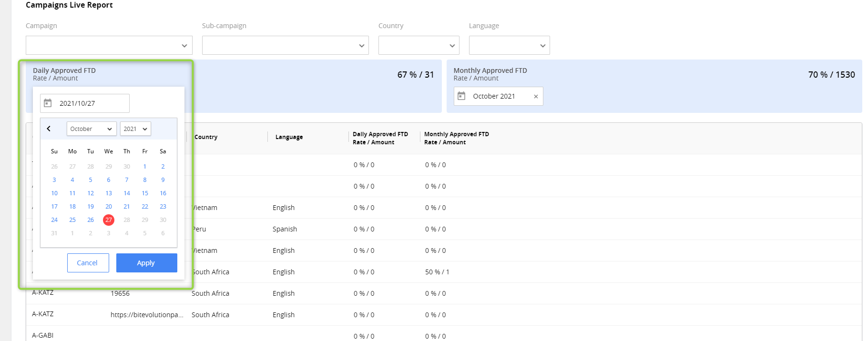Click the Language column header
Image resolution: width=868 pixels, height=341 pixels.
[289, 137]
